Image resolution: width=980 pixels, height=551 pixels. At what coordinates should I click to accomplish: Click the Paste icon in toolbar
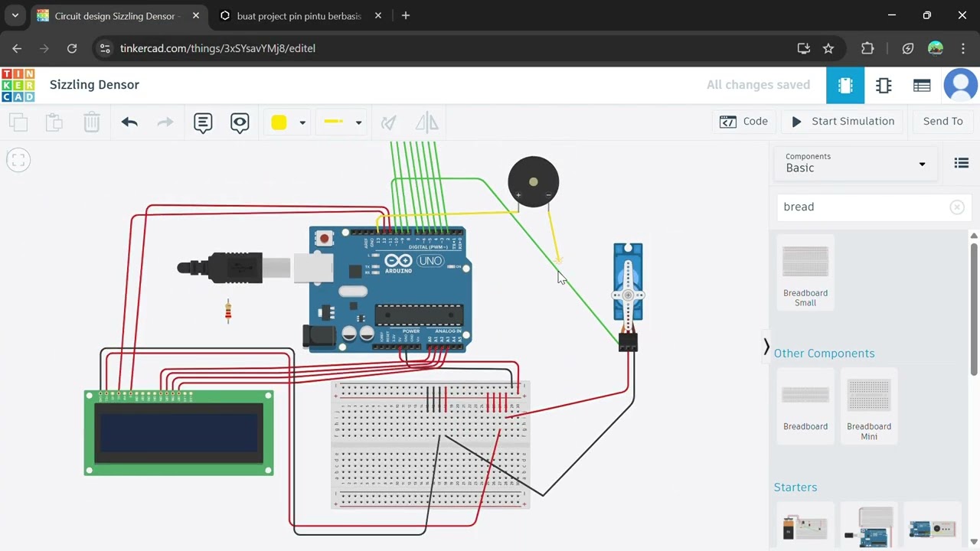pos(54,122)
